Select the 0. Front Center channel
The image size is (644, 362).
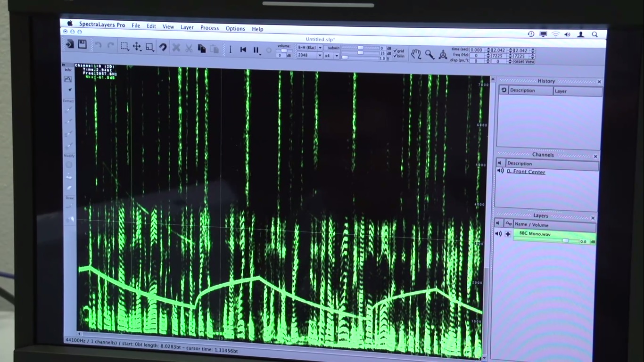coord(526,172)
